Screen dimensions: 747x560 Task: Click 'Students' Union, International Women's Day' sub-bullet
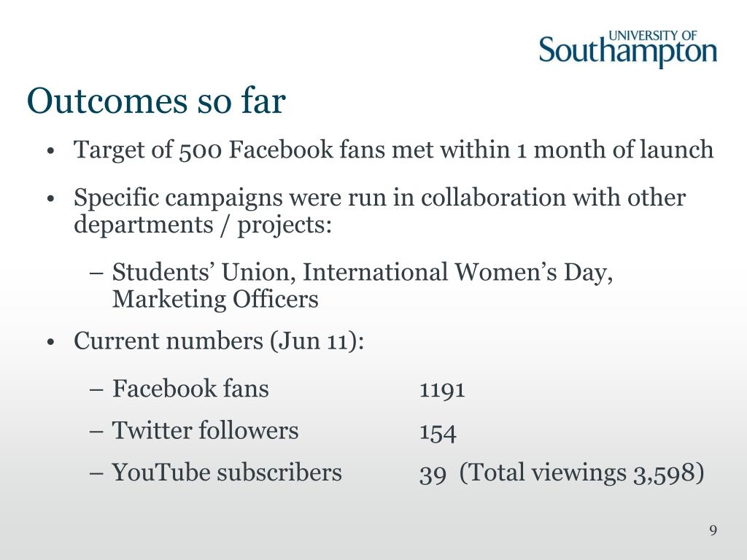[x=363, y=273]
